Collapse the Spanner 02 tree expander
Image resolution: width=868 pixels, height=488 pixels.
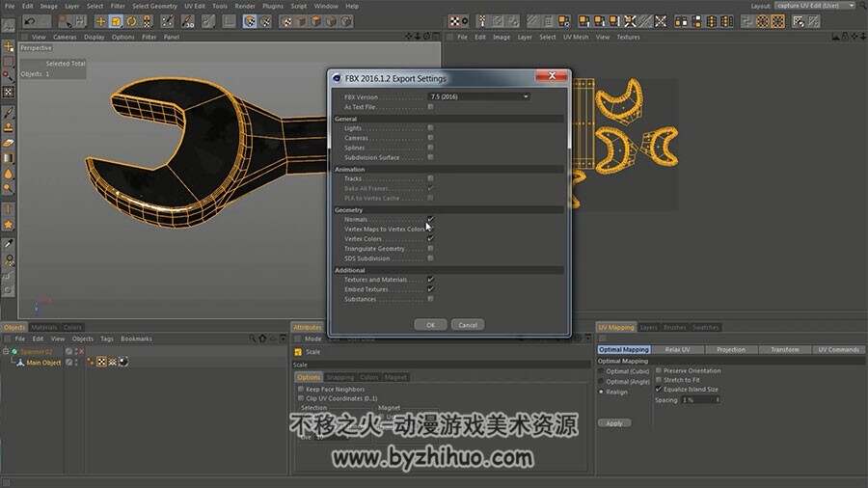[x=6, y=351]
